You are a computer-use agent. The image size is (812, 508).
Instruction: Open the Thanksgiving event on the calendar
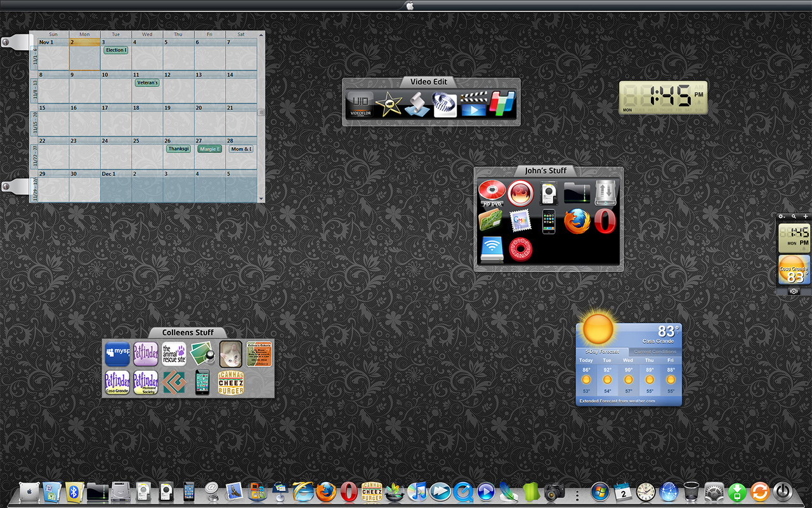coord(178,149)
